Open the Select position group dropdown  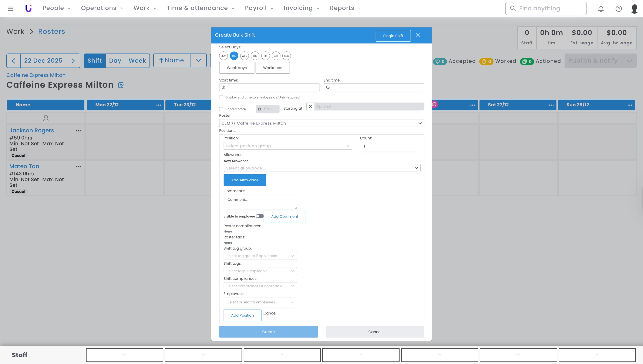[x=288, y=146]
